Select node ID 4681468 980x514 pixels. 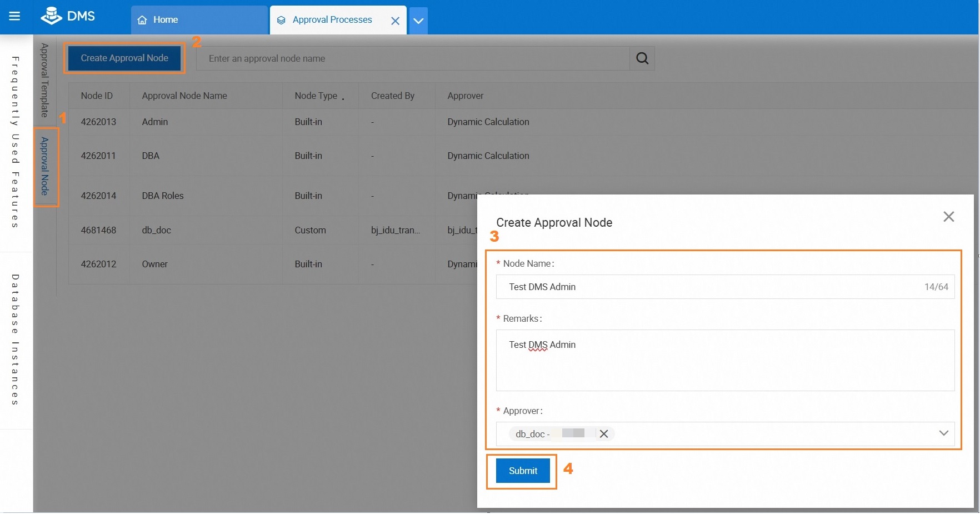[x=98, y=230]
